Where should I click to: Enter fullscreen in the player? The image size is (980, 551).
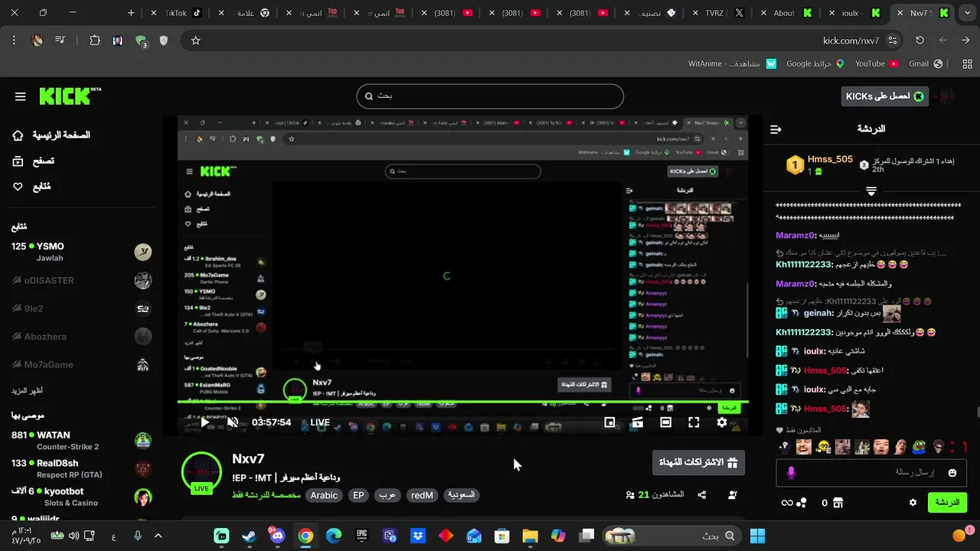694,422
